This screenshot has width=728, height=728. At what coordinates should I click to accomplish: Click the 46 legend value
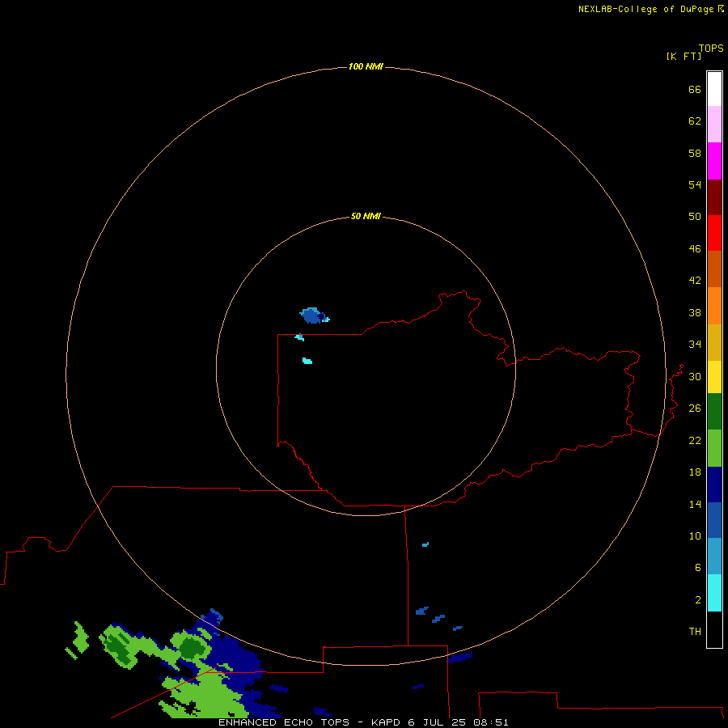point(695,249)
